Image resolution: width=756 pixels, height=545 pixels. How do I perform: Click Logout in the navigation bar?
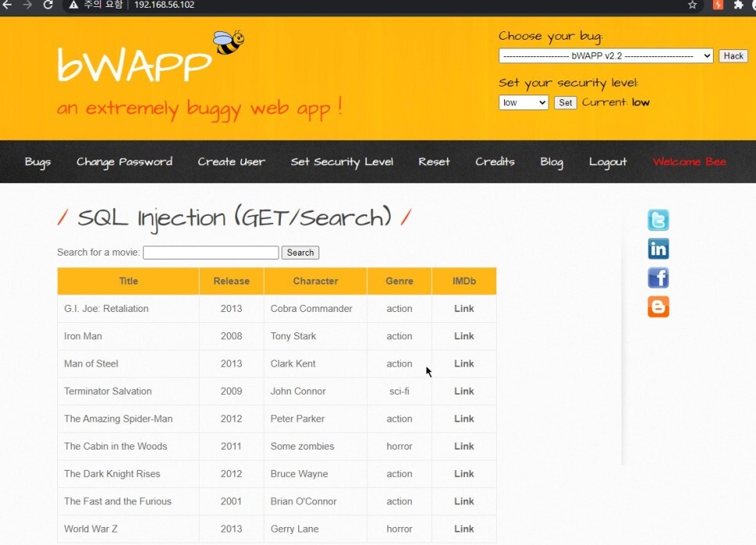[607, 162]
